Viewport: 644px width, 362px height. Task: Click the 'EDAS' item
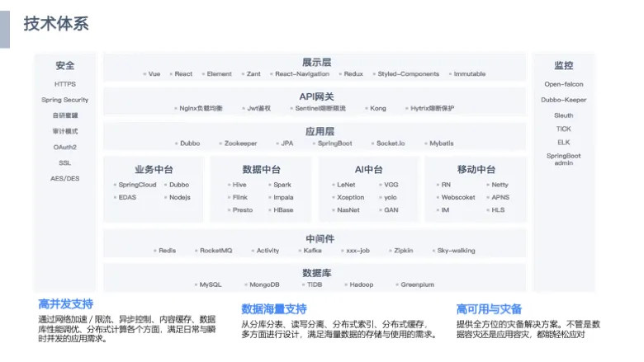(127, 197)
